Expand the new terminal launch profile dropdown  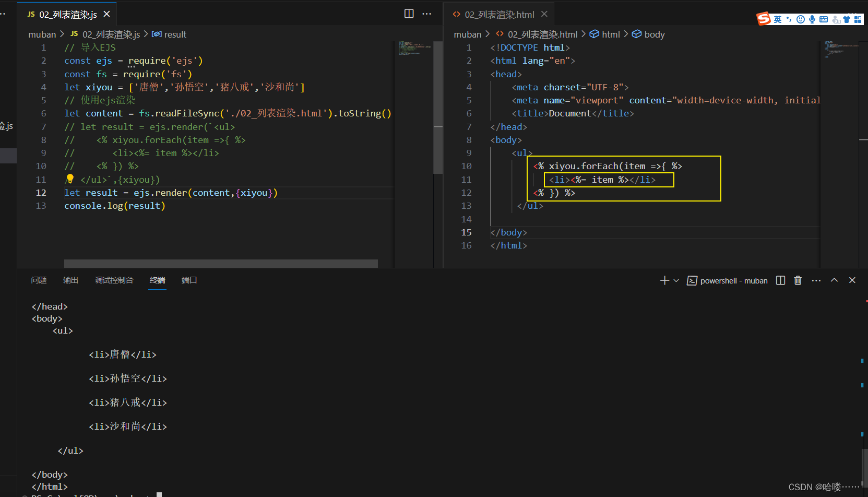[676, 280]
